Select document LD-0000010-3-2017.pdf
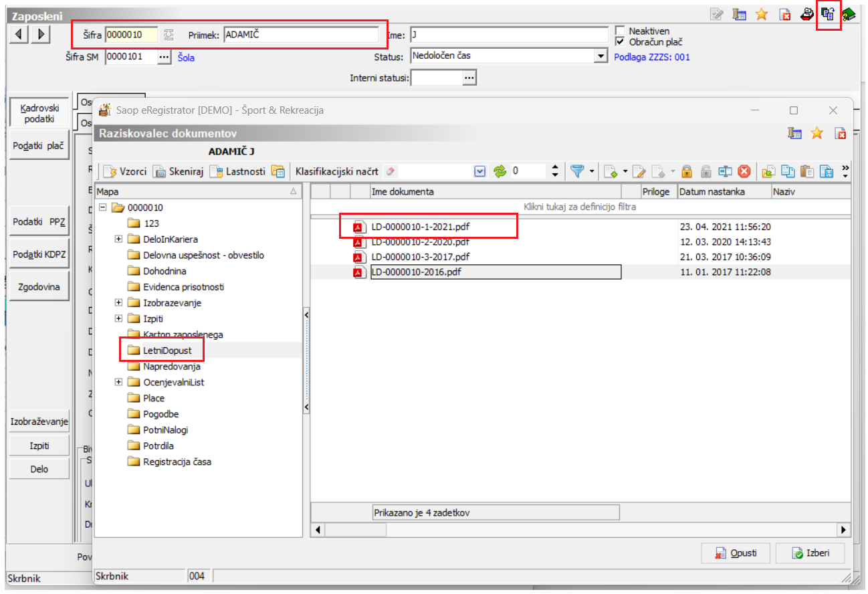868x594 pixels. [421, 257]
